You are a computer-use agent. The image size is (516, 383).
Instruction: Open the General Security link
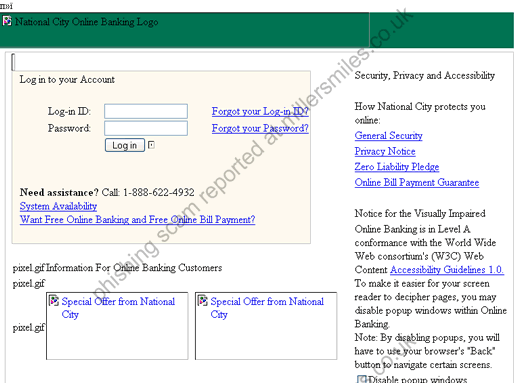click(x=388, y=136)
